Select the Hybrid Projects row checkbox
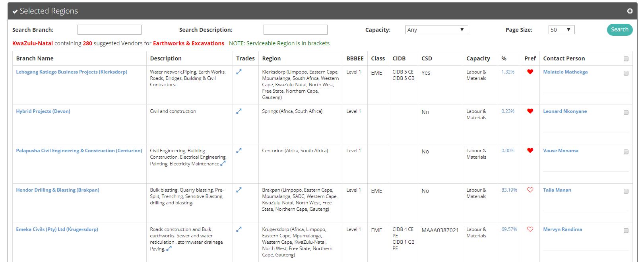Image resolution: width=644 pixels, height=262 pixels. [626, 113]
